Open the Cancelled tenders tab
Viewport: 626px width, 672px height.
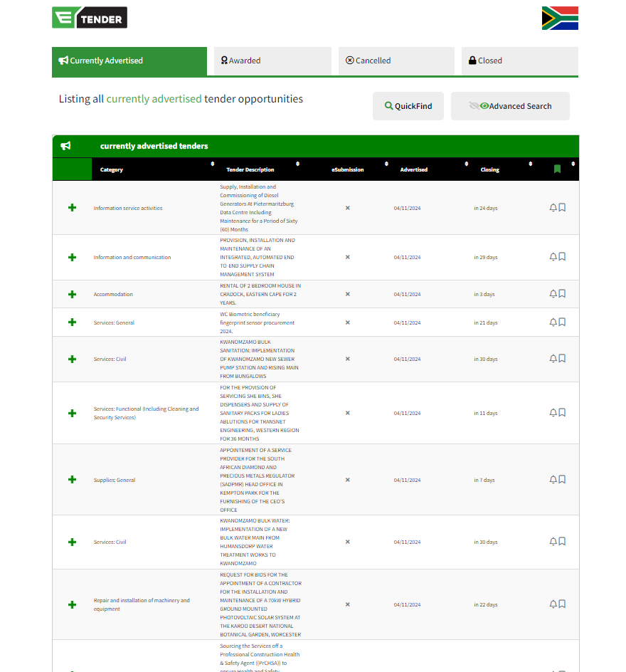click(396, 61)
